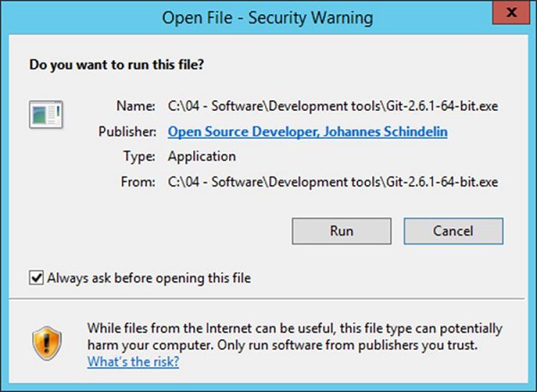Click the Run button
Screen dimensions: 537x392
pos(341,230)
